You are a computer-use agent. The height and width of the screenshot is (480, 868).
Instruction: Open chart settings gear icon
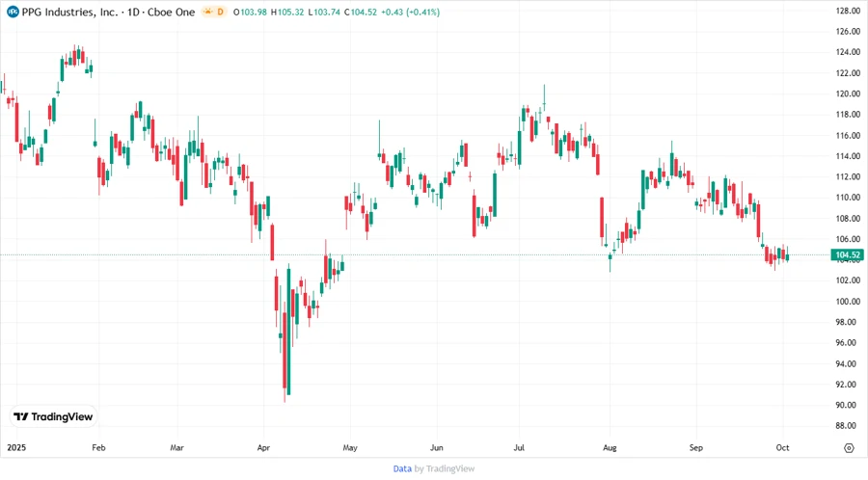(x=849, y=448)
